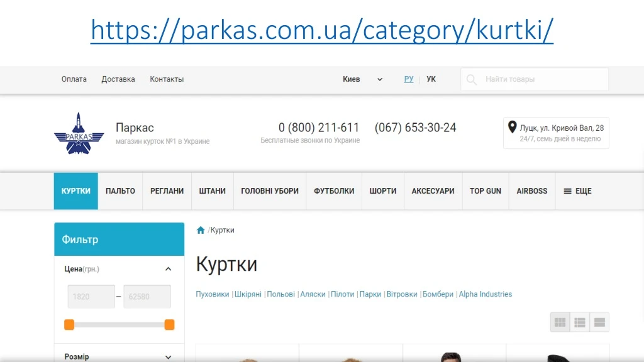Switch language to УК
The width and height of the screenshot is (644, 362).
[431, 79]
